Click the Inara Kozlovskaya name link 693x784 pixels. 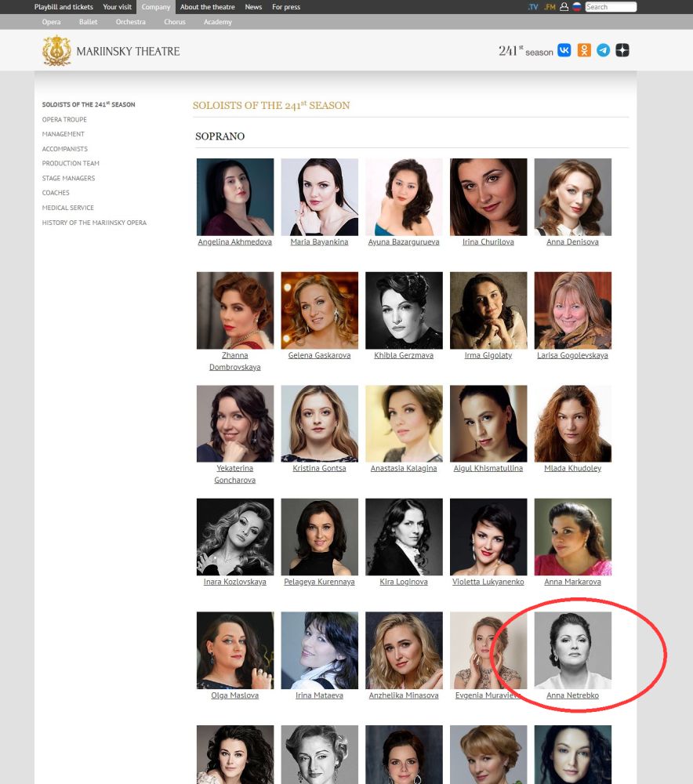pyautogui.click(x=235, y=582)
